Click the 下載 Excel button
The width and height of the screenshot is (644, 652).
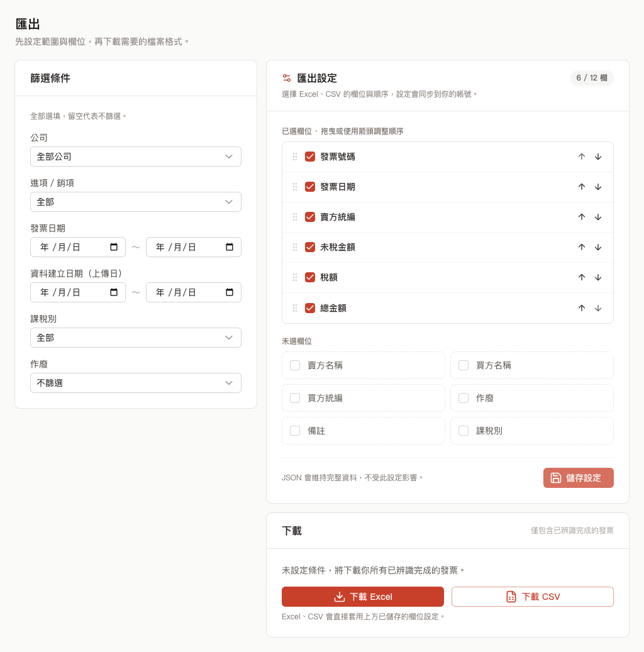(x=363, y=597)
